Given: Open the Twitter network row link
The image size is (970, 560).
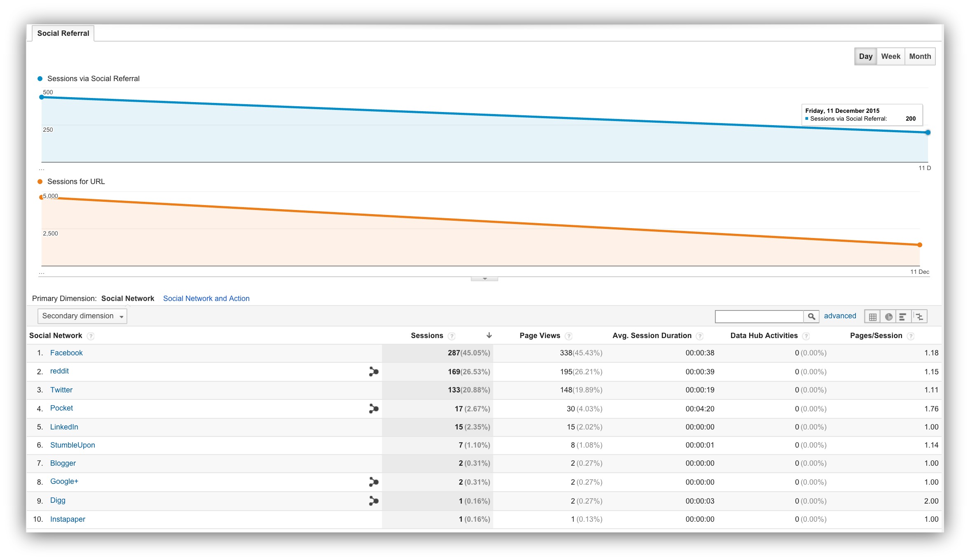Looking at the screenshot, I should [x=61, y=390].
